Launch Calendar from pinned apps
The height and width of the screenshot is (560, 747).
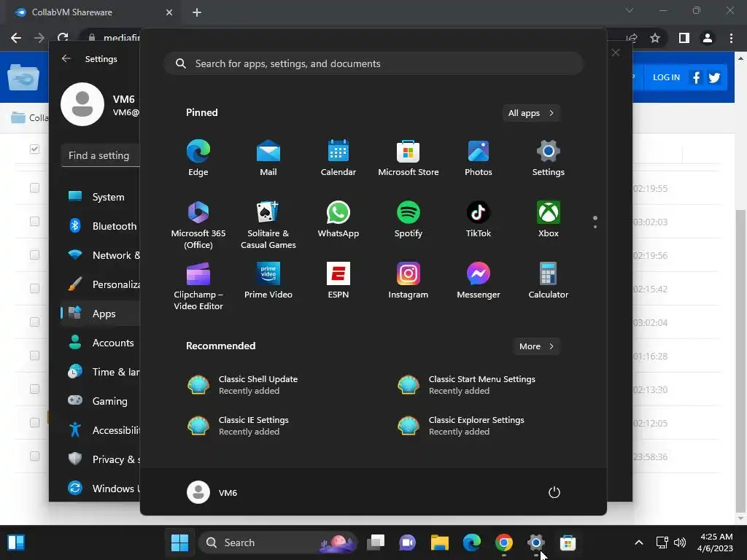(x=338, y=158)
